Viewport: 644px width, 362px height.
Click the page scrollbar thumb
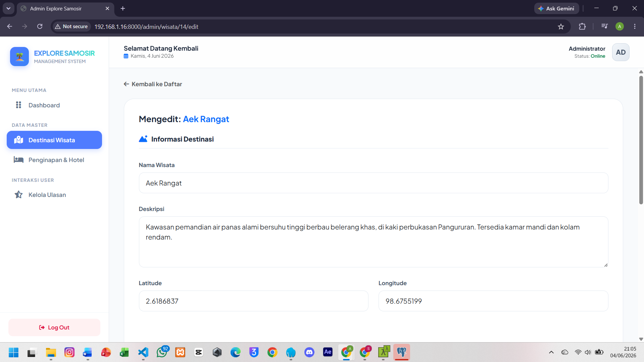pyautogui.click(x=641, y=140)
